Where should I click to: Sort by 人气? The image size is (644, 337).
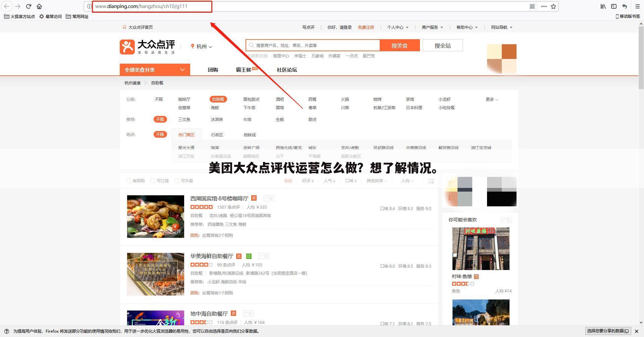click(x=329, y=181)
